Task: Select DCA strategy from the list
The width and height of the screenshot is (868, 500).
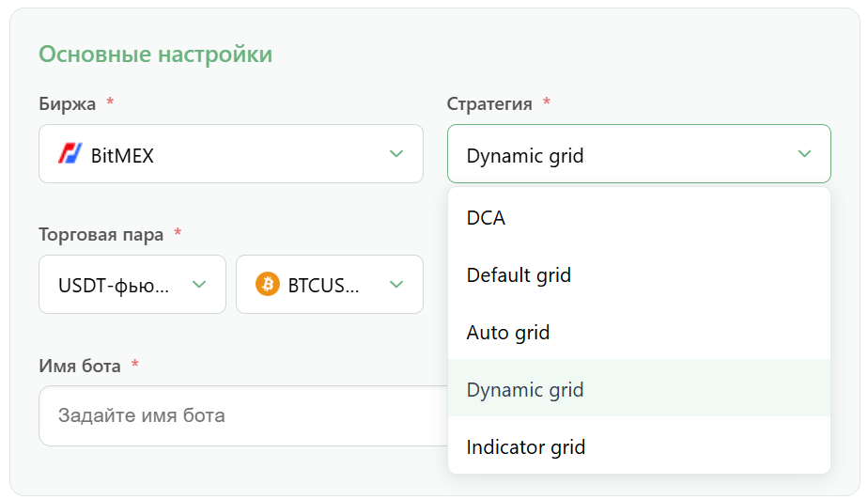Action: click(x=639, y=218)
